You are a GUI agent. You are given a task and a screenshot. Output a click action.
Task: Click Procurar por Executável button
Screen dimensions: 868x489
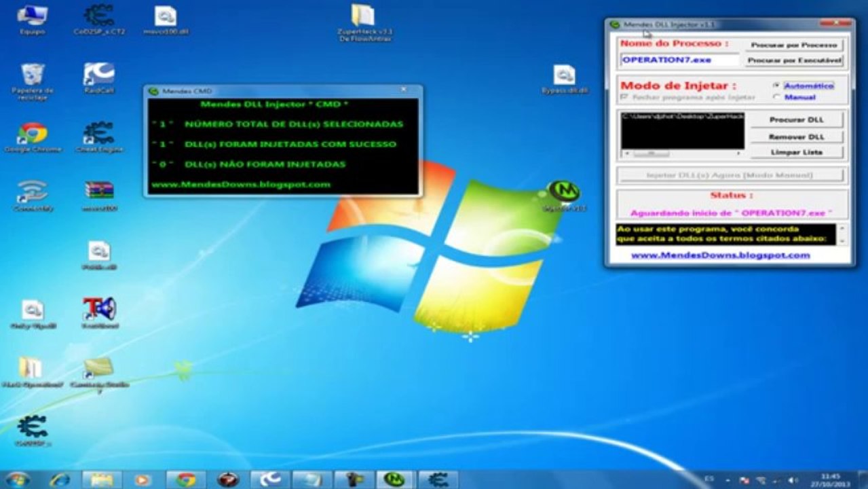pos(794,60)
